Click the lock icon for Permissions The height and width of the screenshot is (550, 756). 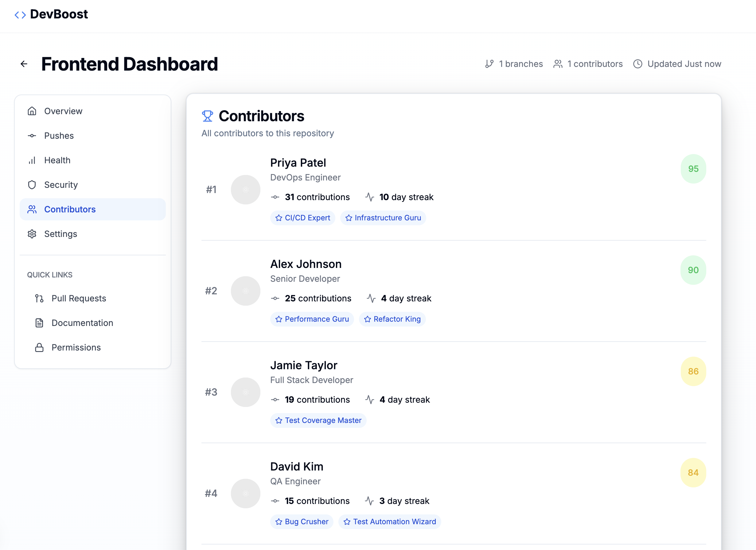tap(39, 347)
